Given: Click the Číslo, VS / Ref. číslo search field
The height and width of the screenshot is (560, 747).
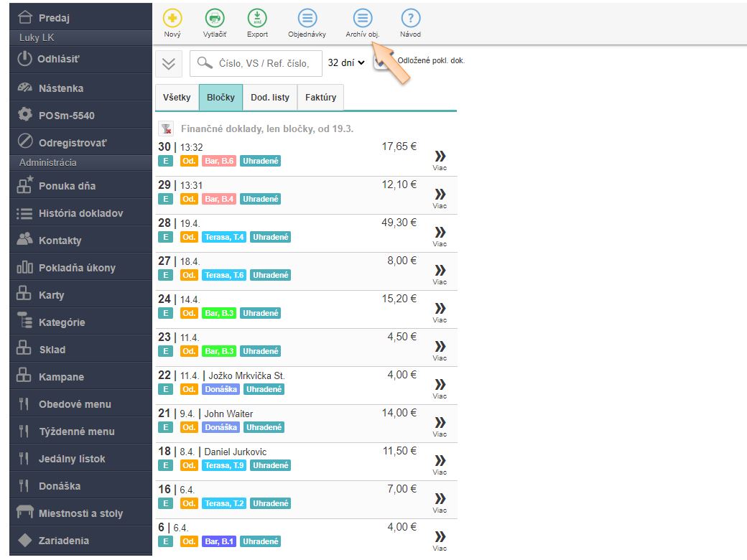Looking at the screenshot, I should 264,63.
